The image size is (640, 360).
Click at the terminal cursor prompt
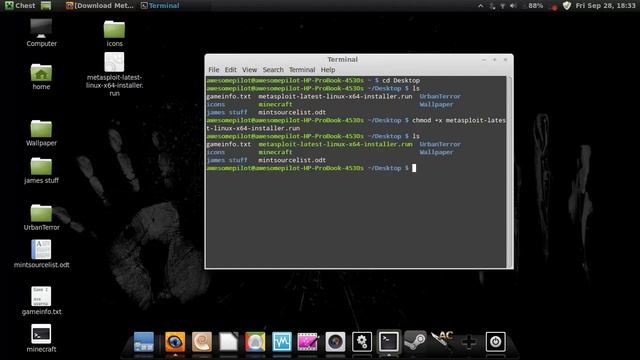click(414, 168)
